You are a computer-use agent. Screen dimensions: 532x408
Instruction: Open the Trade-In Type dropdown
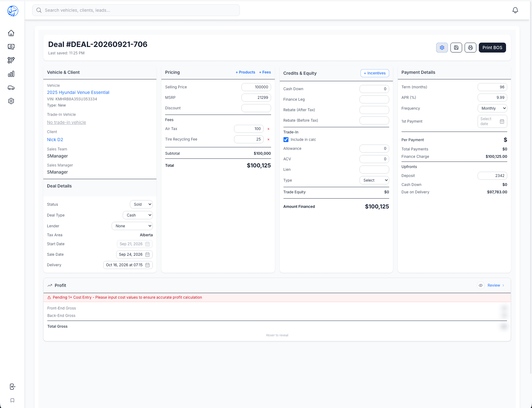[374, 180]
